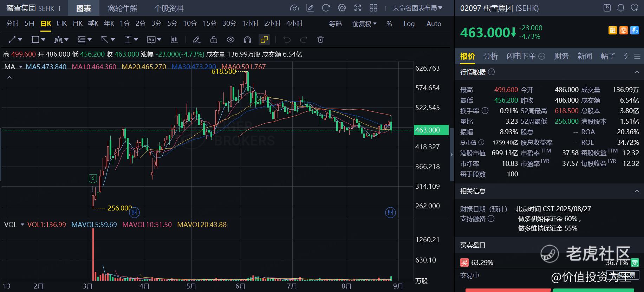Open the 未命名图表布局 layout dropdown
The image size is (644, 292).
tap(417, 8)
